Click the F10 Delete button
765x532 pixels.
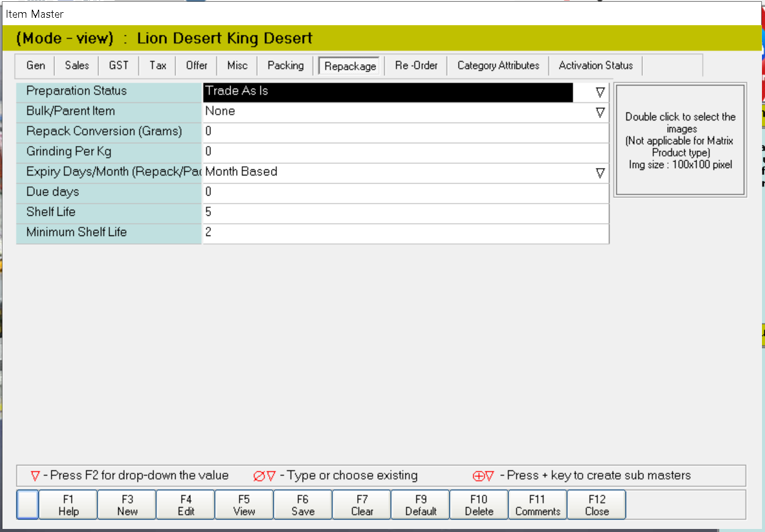(479, 505)
